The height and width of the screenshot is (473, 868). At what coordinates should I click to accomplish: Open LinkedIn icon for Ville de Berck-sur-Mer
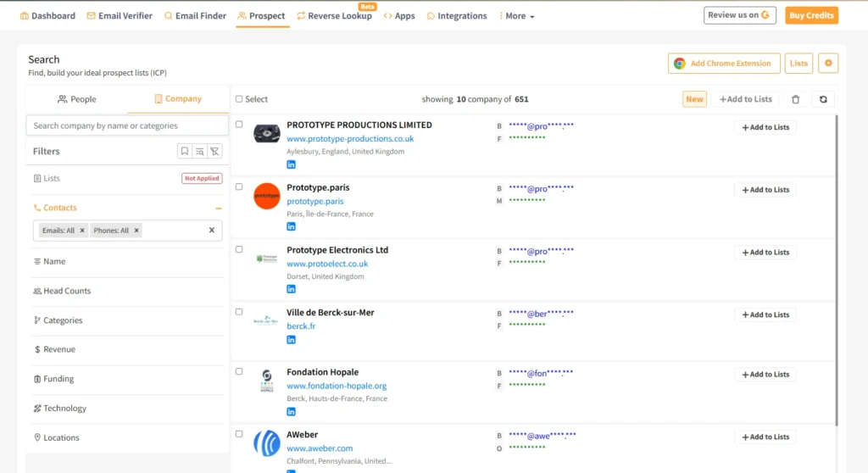point(292,340)
